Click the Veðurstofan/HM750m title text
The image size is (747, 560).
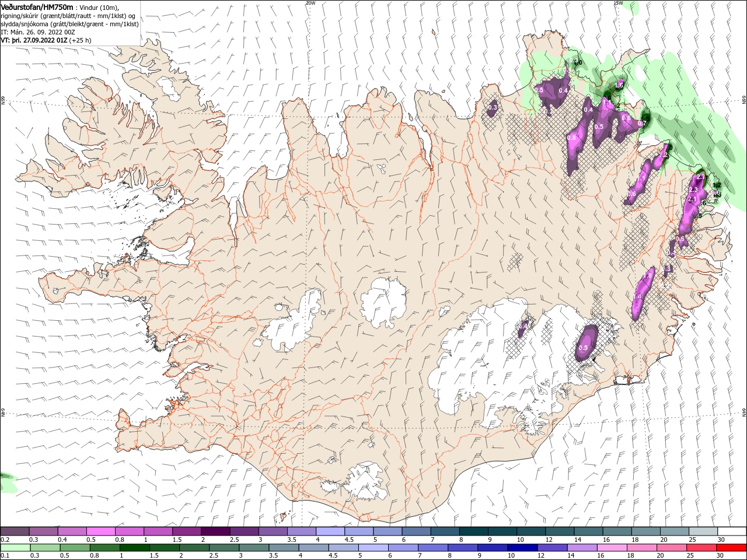pos(37,7)
